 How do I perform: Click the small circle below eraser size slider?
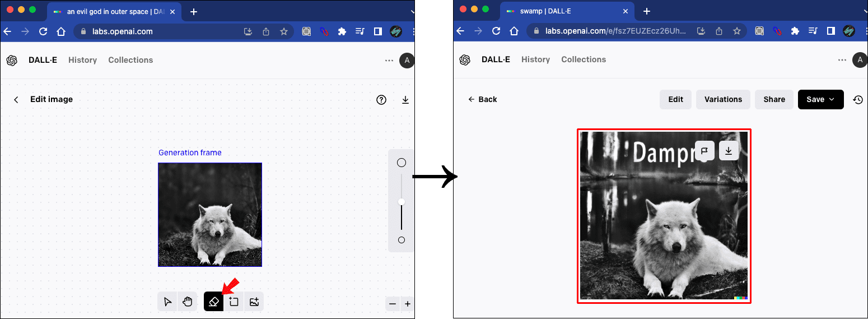(x=402, y=240)
